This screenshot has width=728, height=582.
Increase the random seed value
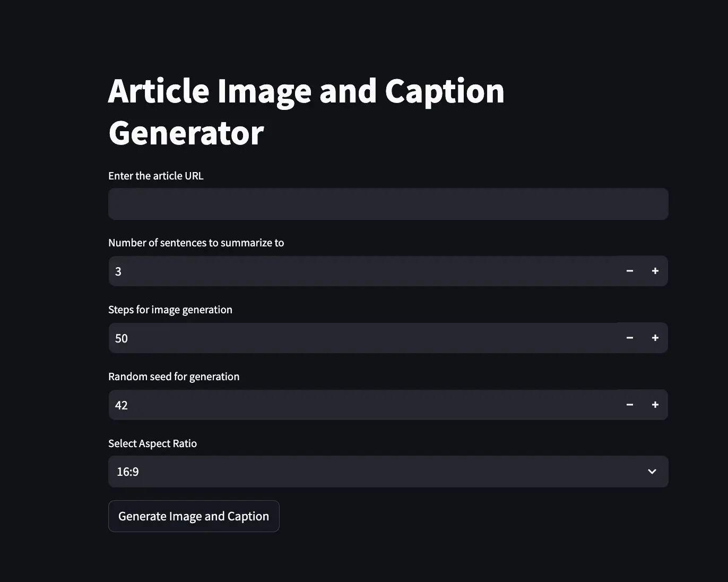(655, 405)
